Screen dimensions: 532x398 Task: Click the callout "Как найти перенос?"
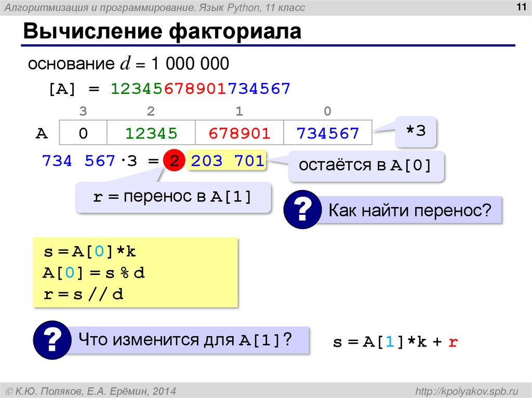tap(410, 210)
